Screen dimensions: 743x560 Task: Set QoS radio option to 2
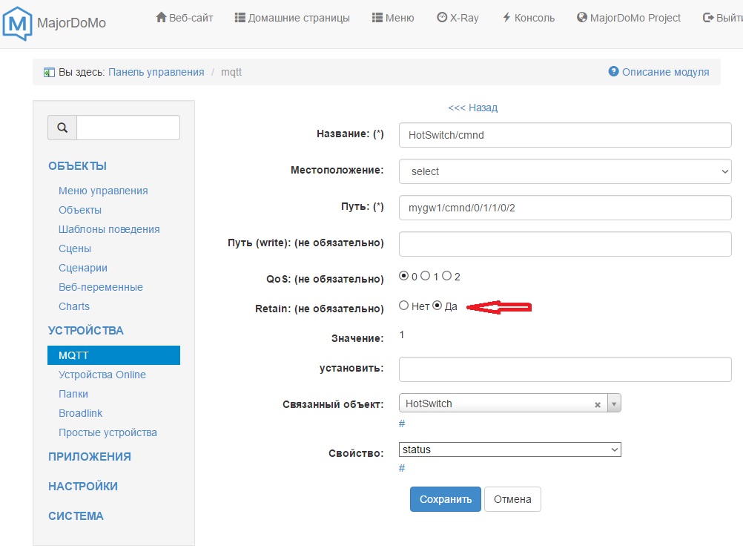pos(446,276)
